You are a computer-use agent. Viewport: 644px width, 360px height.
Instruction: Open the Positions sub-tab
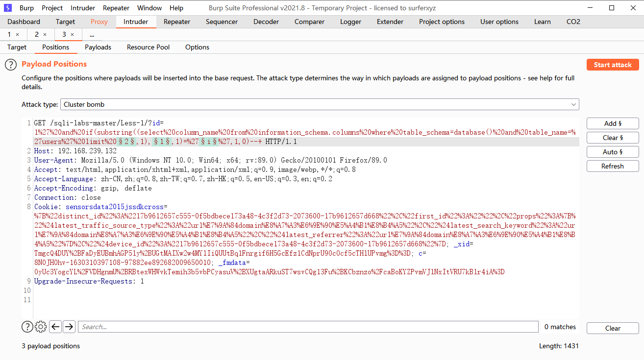click(x=55, y=47)
